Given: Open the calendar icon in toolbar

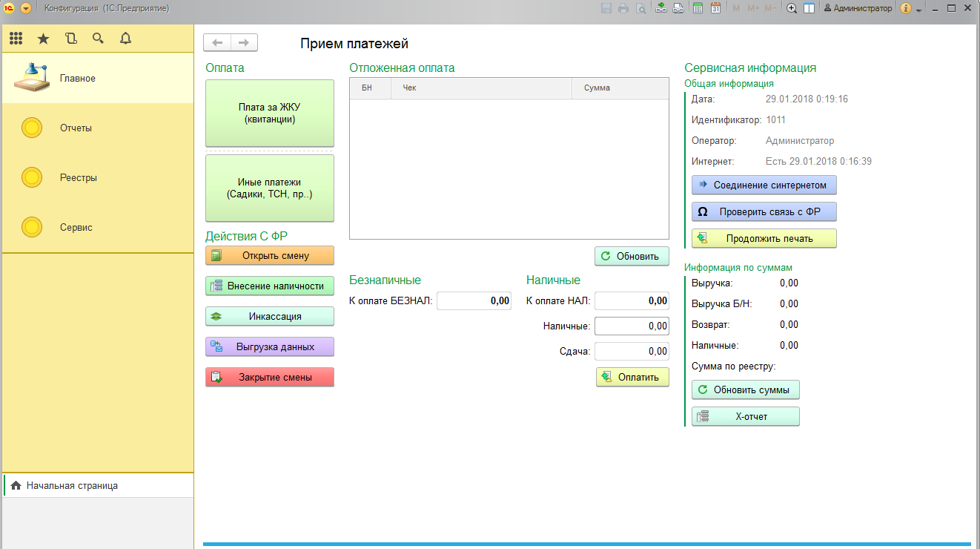Looking at the screenshot, I should pos(716,8).
